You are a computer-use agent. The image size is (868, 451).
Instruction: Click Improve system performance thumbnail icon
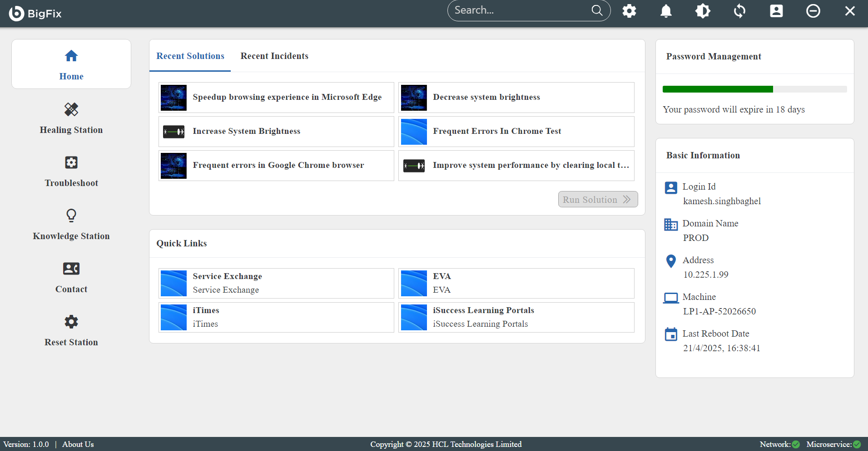click(x=414, y=166)
